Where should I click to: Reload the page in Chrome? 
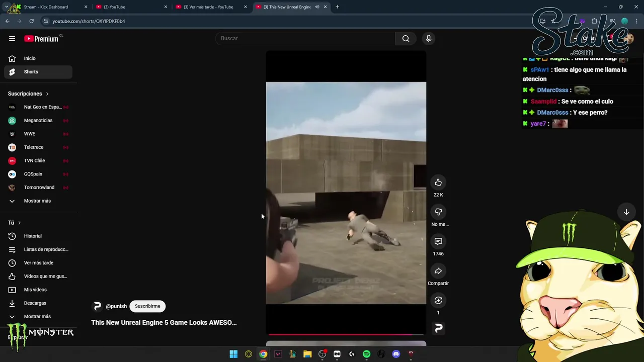coord(31,21)
